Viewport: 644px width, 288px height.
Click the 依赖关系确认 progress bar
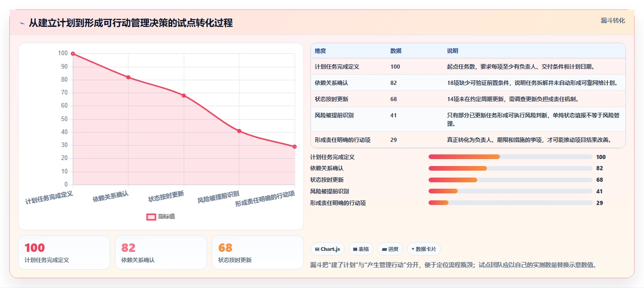coord(511,168)
